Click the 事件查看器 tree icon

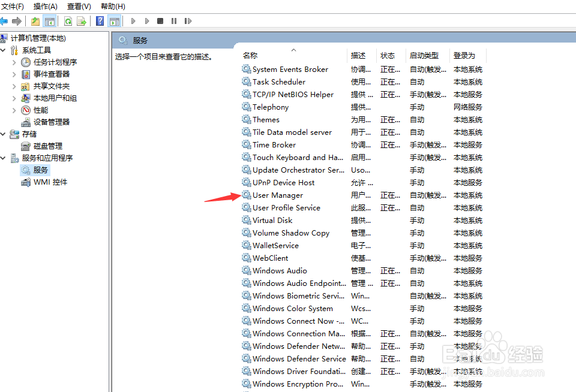coord(26,74)
